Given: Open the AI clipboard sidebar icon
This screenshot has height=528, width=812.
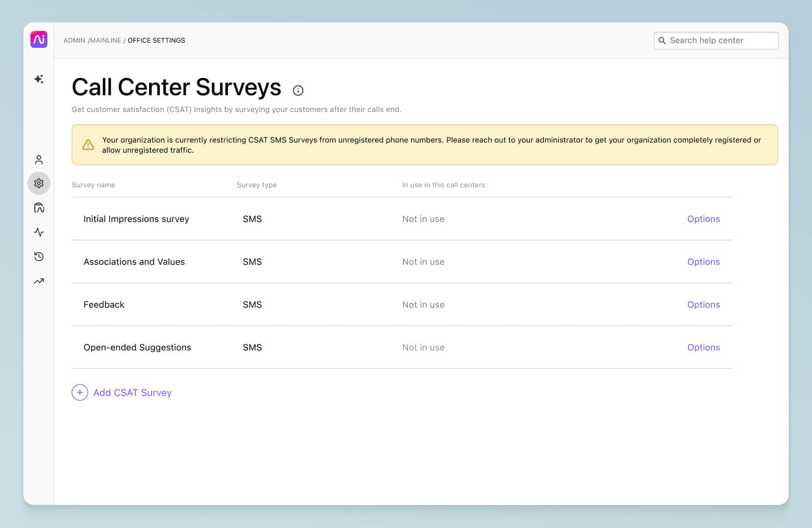Looking at the screenshot, I should tap(39, 208).
